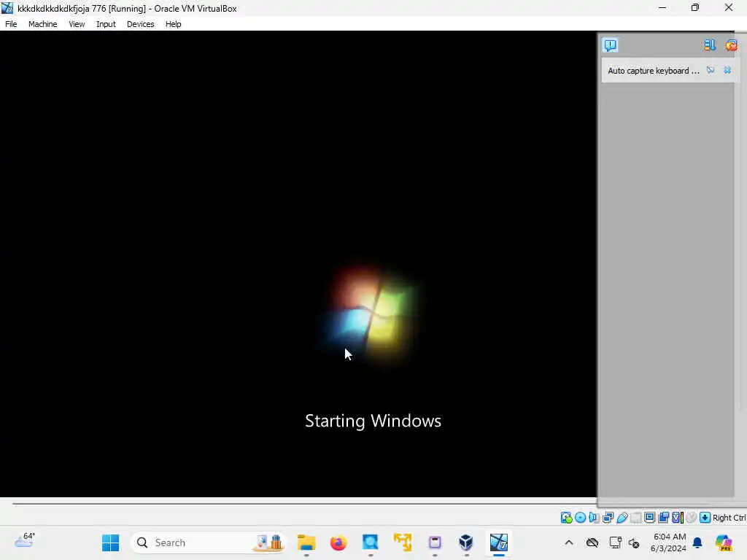This screenshot has width=747, height=560.
Task: Click the greyed mouse integration indicator
Action: (692, 518)
